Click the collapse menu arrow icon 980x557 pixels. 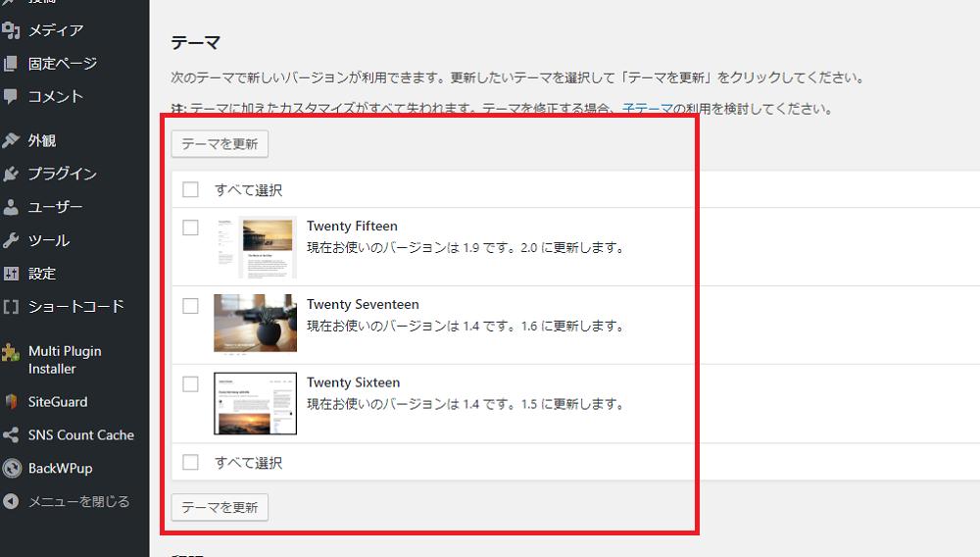[x=11, y=501]
